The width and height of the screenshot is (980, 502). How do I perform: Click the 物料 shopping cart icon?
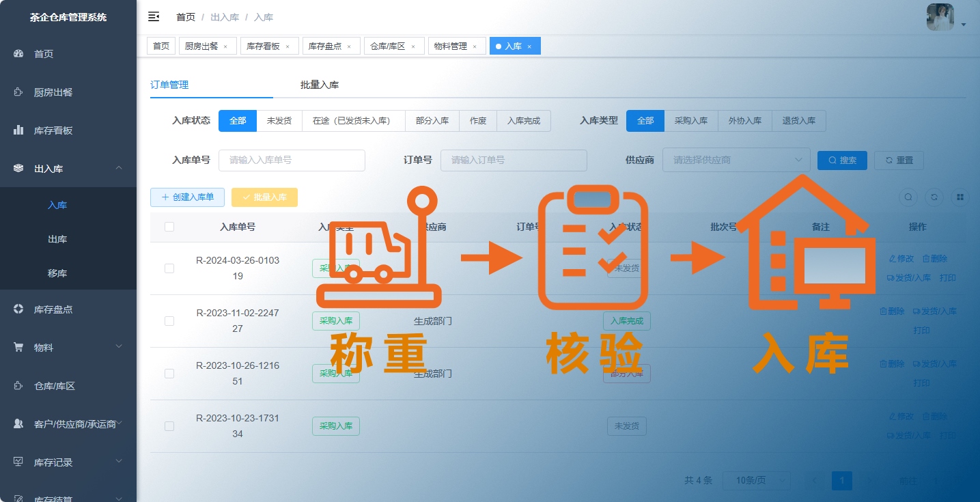(19, 348)
